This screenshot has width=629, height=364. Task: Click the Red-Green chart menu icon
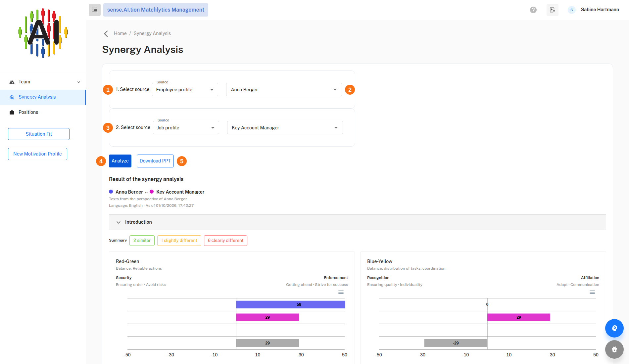coord(341,292)
